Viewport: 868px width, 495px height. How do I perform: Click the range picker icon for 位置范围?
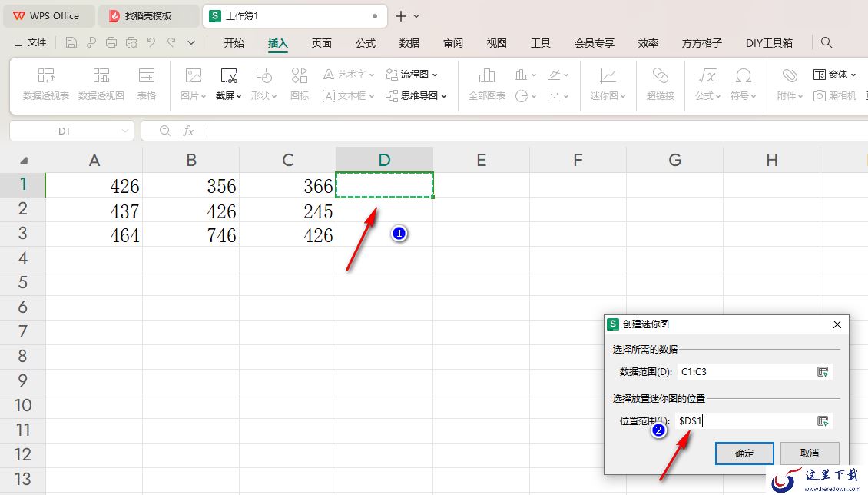pos(823,420)
